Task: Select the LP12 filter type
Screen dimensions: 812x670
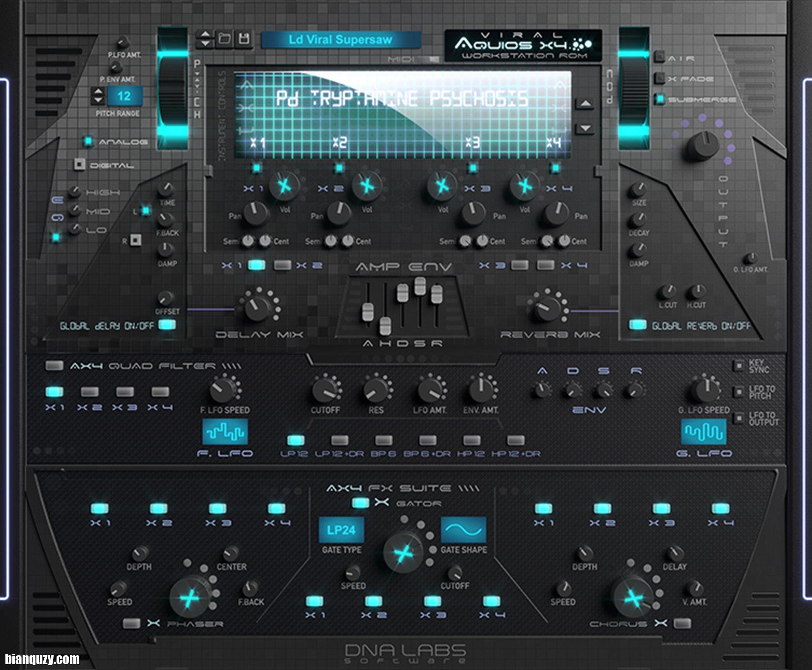Action: pos(295,440)
